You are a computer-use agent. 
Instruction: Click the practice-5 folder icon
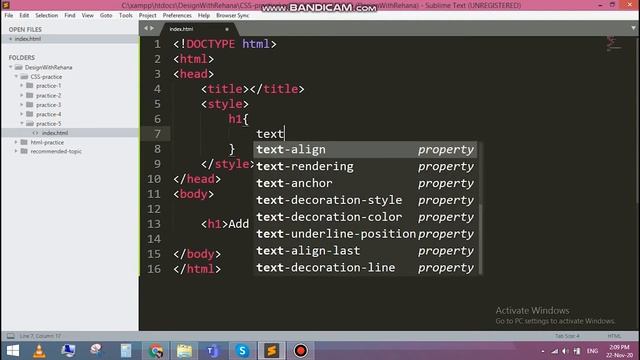pyautogui.click(x=29, y=123)
